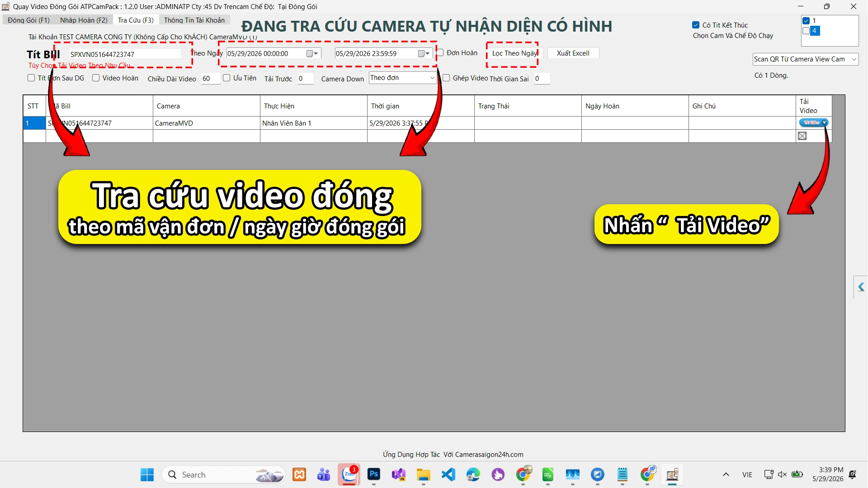868x488 pixels.
Task: Select the 'Nhân Viên Bàn 1' cell
Action: [x=313, y=123]
